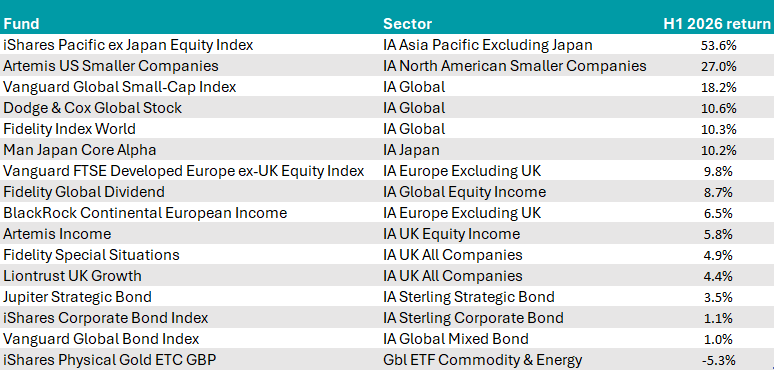Select the Dodge & Cox Global Stock cell

point(92,108)
